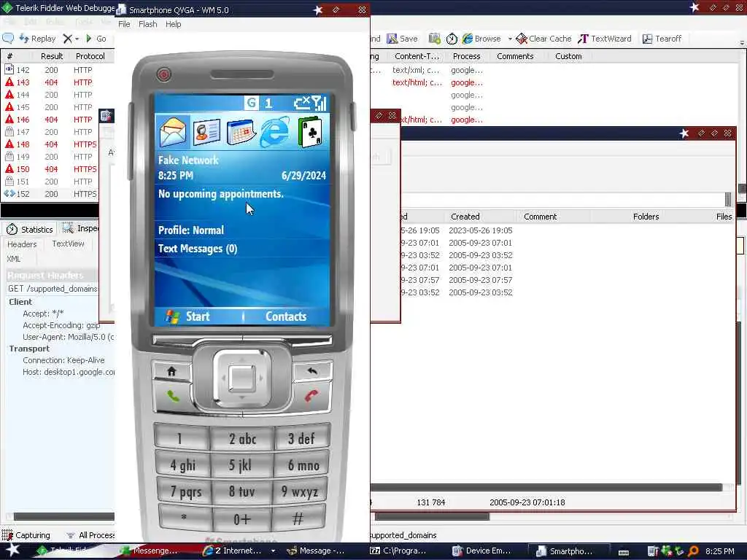
Task: Click Fiddler Browse button
Action: pos(481,39)
